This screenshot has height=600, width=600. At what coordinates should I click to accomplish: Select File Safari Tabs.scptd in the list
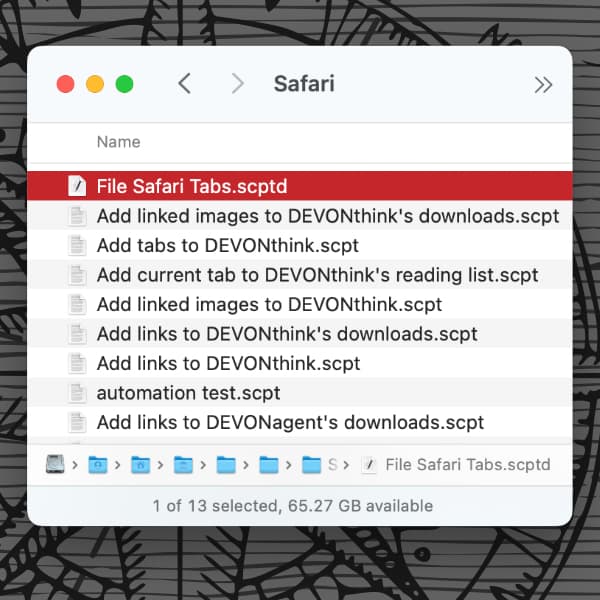300,186
